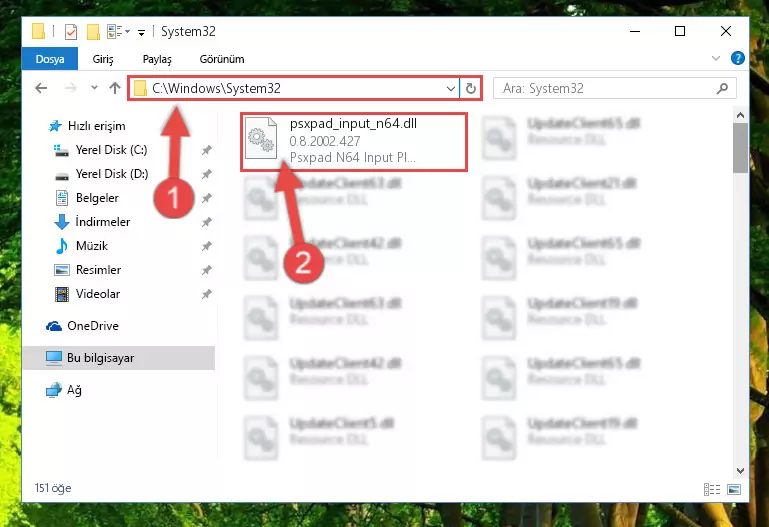Click scrollbar down arrow in file list
This screenshot has width=769, height=527.
tap(741, 471)
